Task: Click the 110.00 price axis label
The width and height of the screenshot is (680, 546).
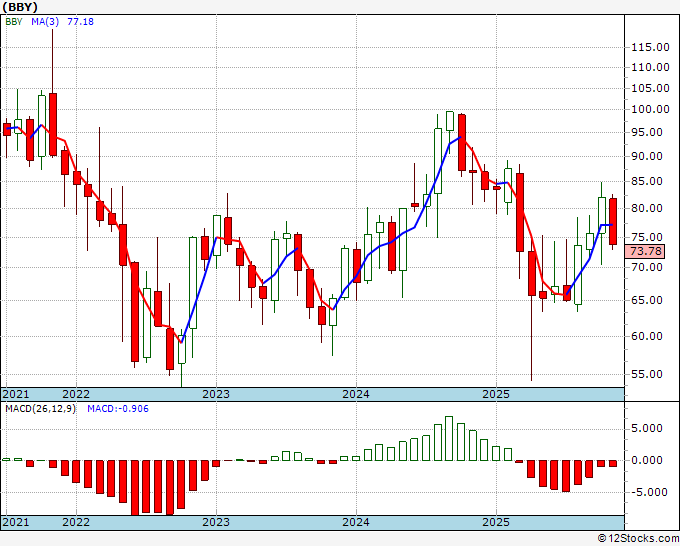Action: click(x=650, y=67)
